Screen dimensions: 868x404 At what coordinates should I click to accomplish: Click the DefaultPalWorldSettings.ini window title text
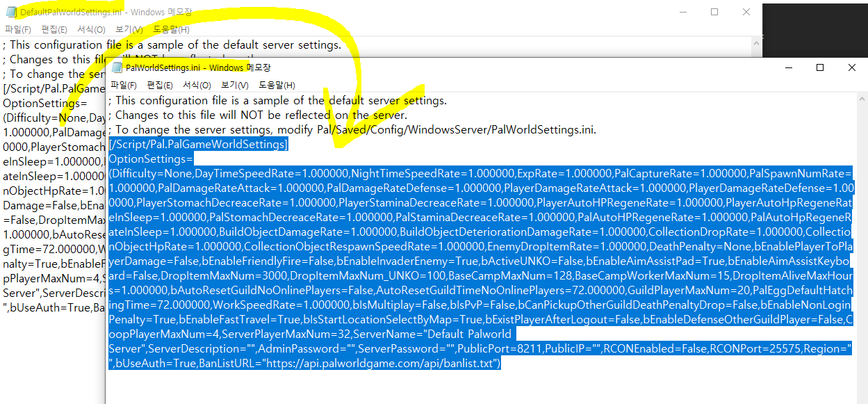click(106, 12)
